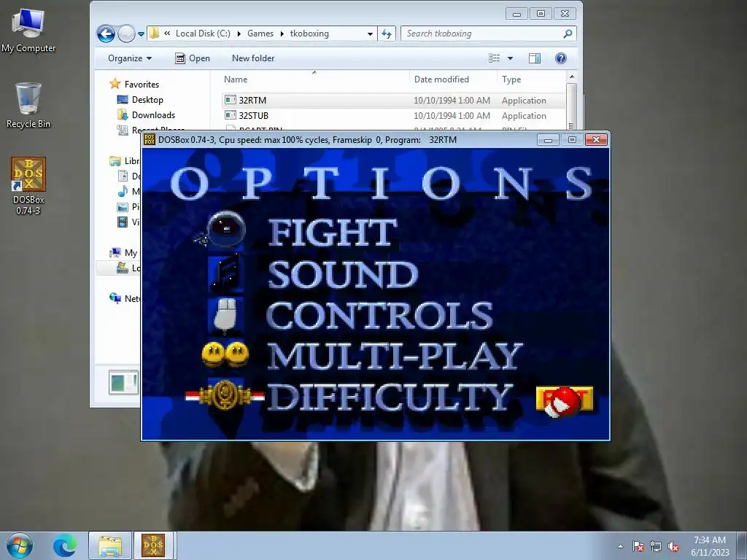
Task: Switch to File Explorer taskbar button
Action: tap(110, 545)
